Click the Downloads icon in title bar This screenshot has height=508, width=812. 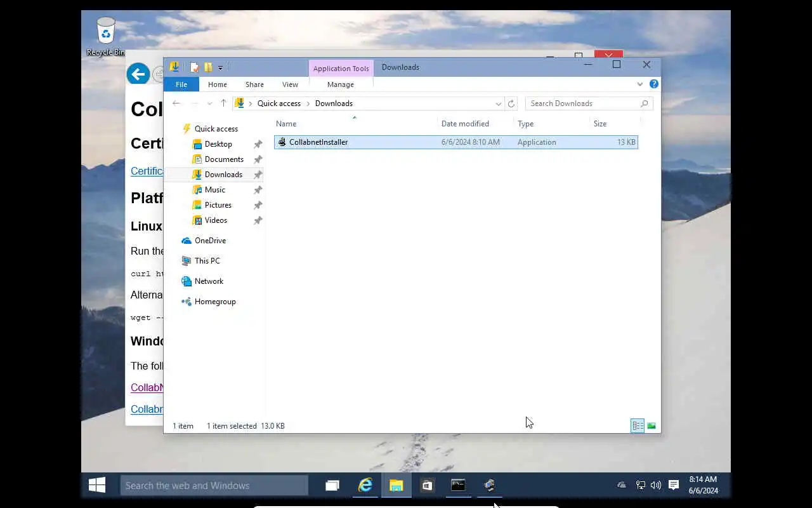(x=174, y=67)
